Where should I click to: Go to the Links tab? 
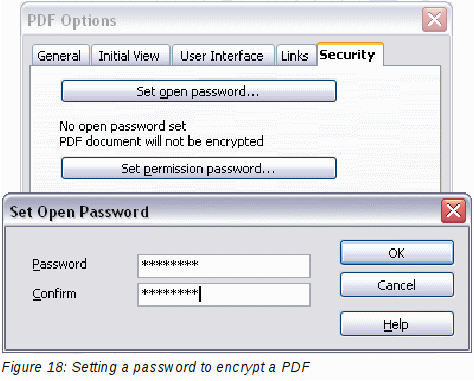pyautogui.click(x=295, y=55)
